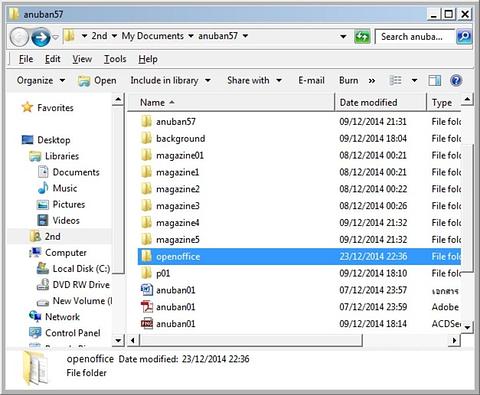This screenshot has width=480, height=395.
Task: Expand the dropdown after My Documents
Action: (191, 36)
